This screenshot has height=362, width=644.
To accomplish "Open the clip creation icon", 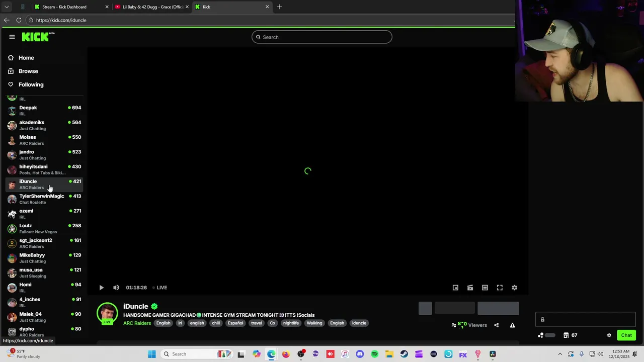I will 470,288.
